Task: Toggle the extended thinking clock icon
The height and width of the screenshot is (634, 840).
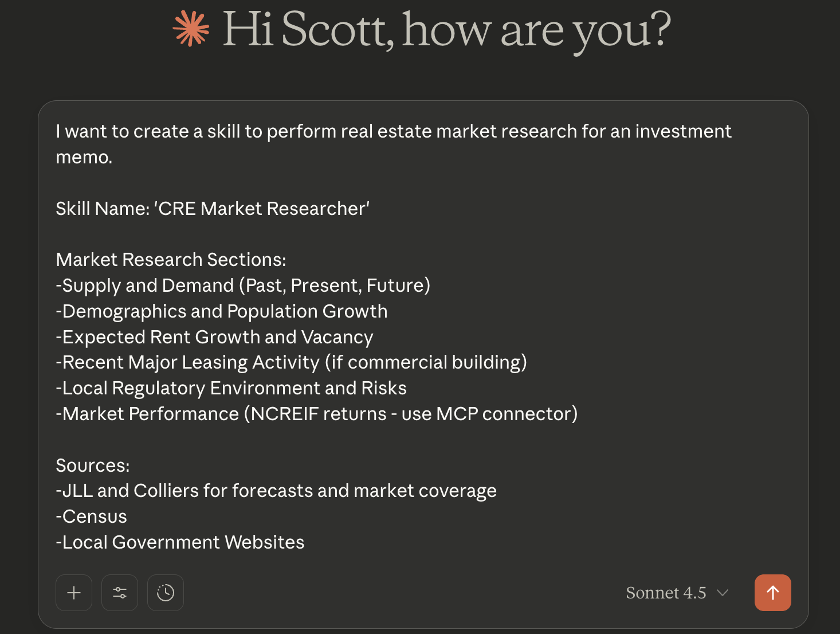Action: (166, 593)
